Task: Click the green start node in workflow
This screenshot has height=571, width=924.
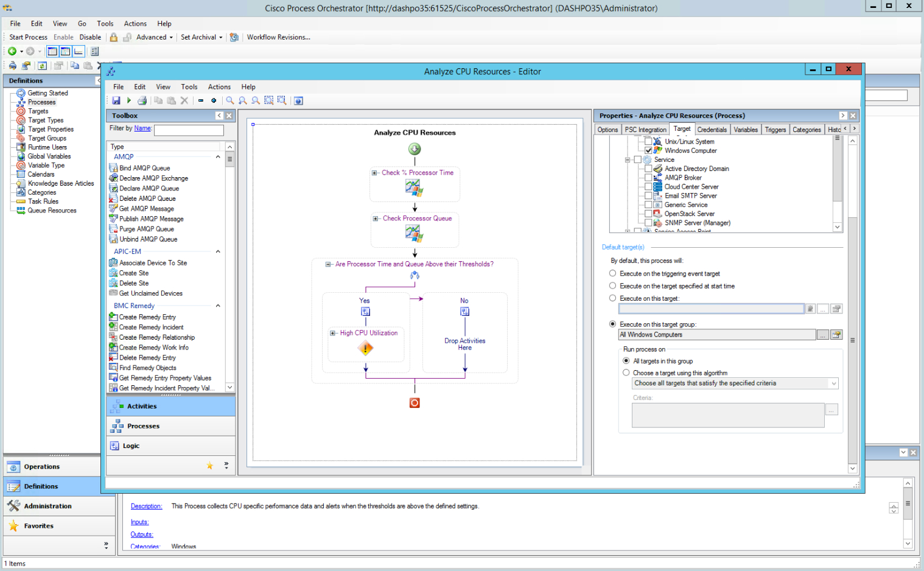Action: [415, 149]
